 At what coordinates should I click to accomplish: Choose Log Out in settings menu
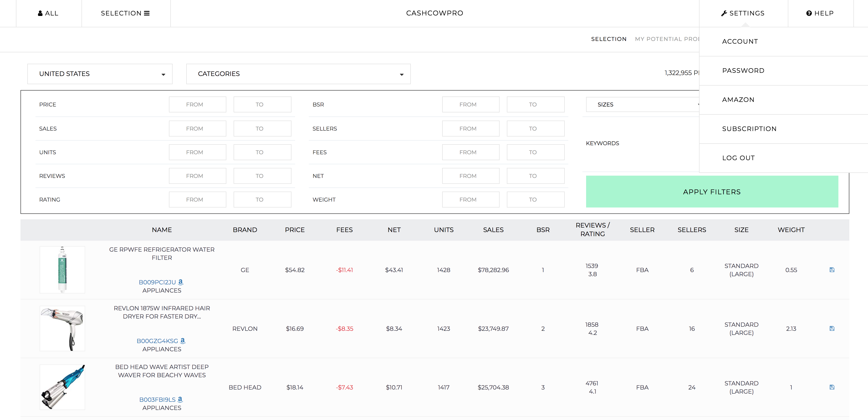pyautogui.click(x=738, y=158)
